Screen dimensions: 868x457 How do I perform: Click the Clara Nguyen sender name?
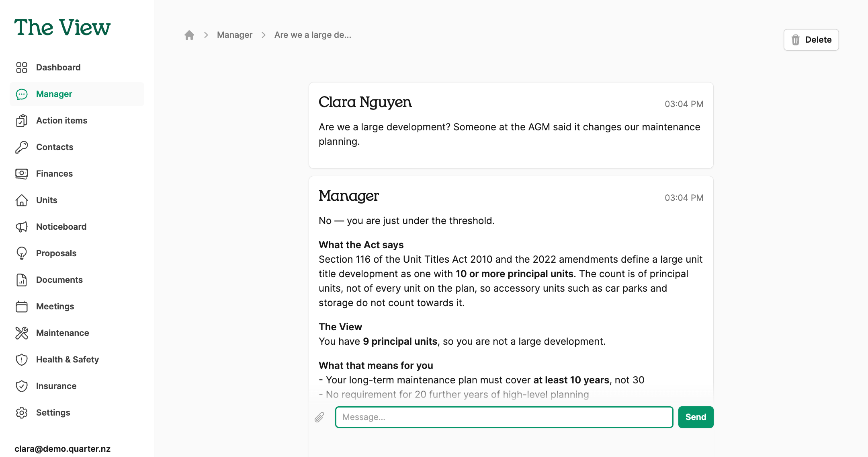365,102
